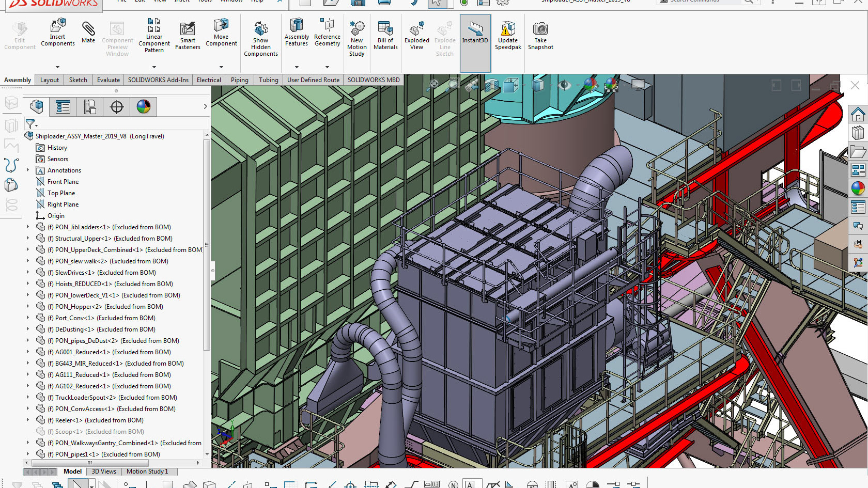Image resolution: width=868 pixels, height=488 pixels.
Task: Switch to the Sketch ribbon tab
Action: 78,80
